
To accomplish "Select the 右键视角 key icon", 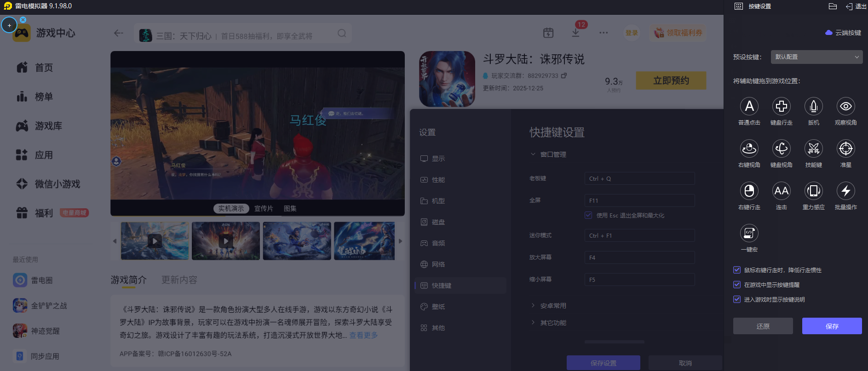I will (x=749, y=148).
